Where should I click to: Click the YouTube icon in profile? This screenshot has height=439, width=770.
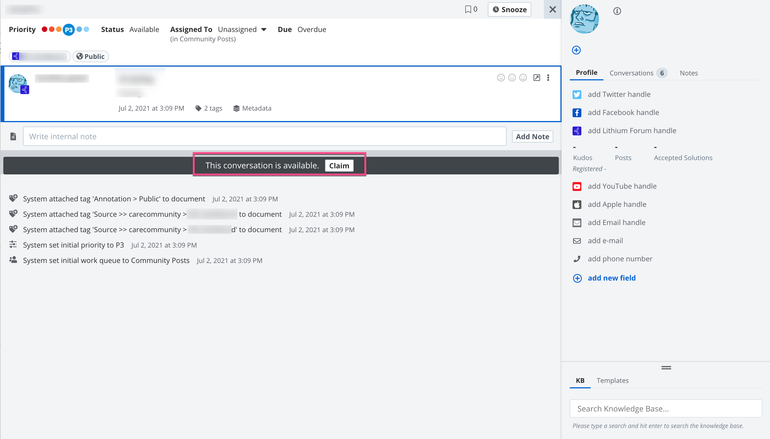point(577,186)
